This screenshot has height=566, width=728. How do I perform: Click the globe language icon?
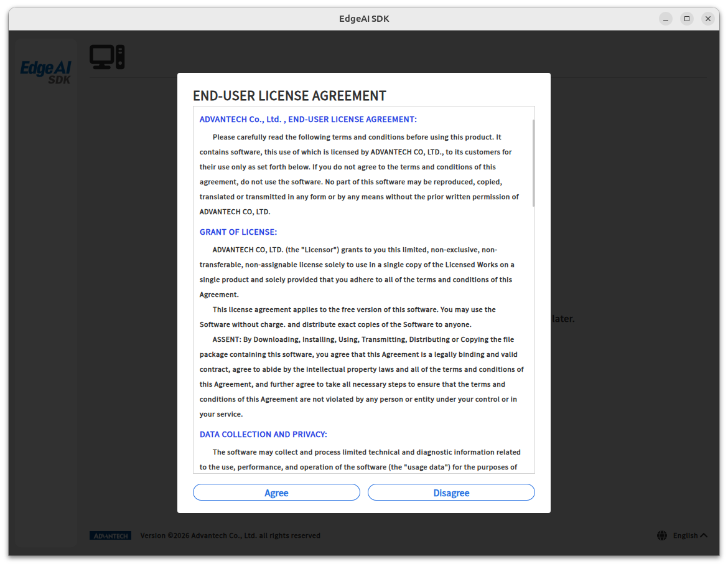(662, 535)
